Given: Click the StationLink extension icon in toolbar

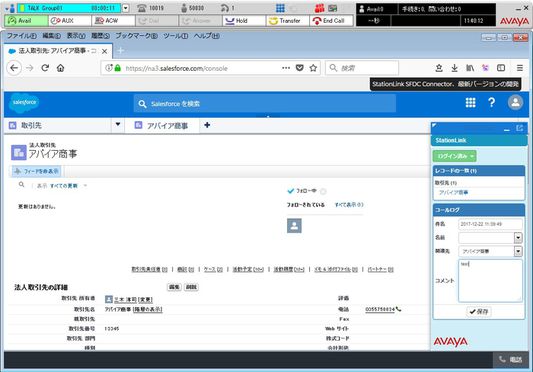Looking at the screenshot, I should (485, 68).
